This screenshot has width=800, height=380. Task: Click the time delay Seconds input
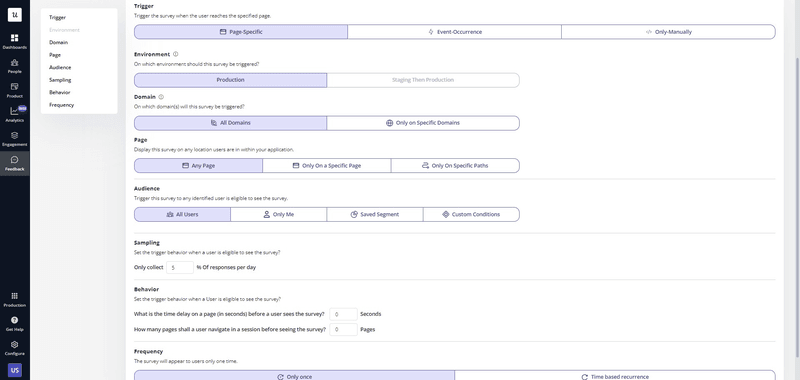pyautogui.click(x=343, y=314)
